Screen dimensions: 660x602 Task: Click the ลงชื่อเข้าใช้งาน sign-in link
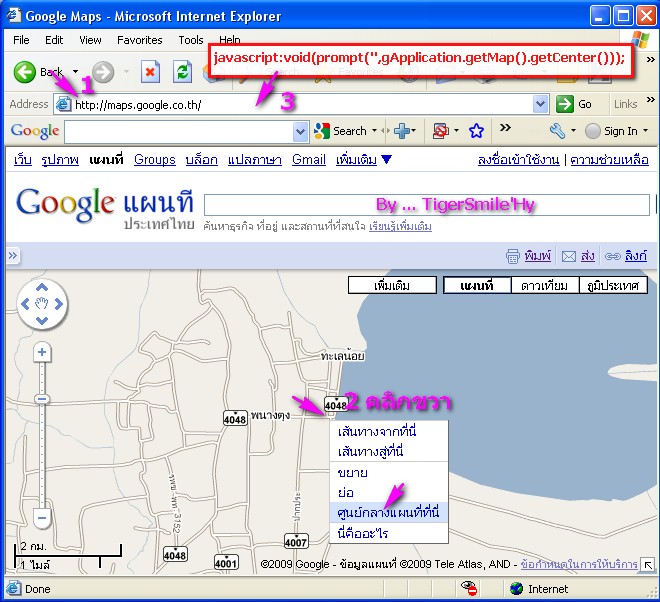coord(519,160)
